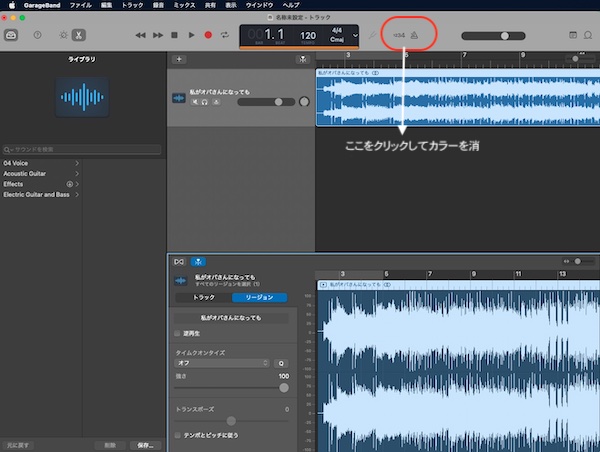The image size is (600, 452).
Task: Open Quick Help question mark icon
Action: click(38, 35)
